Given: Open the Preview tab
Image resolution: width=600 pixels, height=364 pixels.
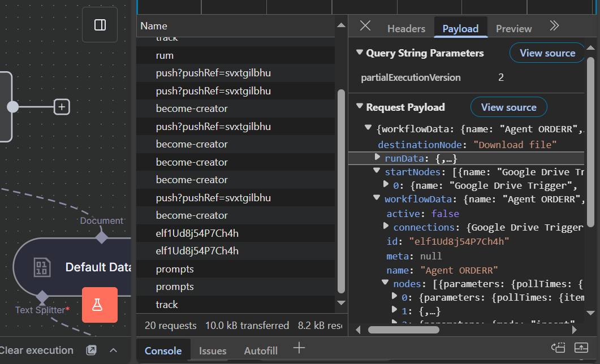Looking at the screenshot, I should tap(513, 28).
